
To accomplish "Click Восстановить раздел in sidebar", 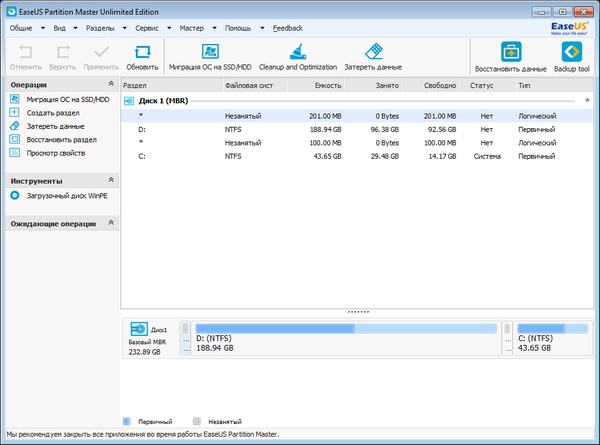I will 61,140.
